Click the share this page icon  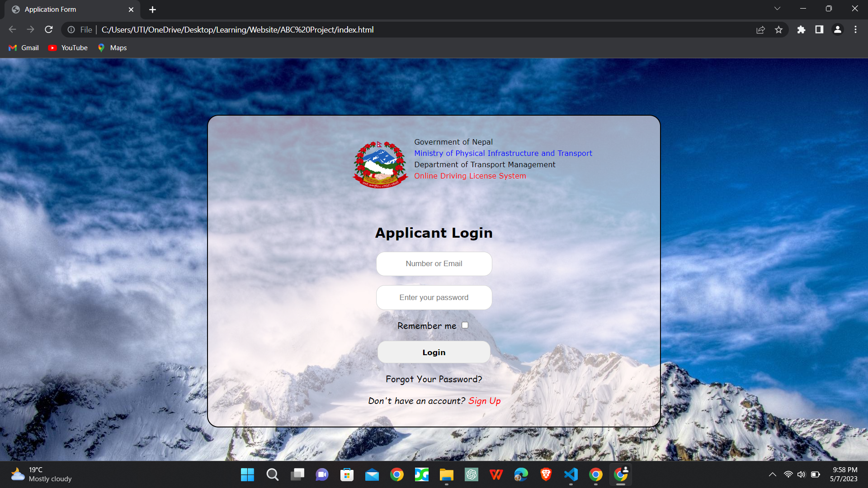click(760, 30)
